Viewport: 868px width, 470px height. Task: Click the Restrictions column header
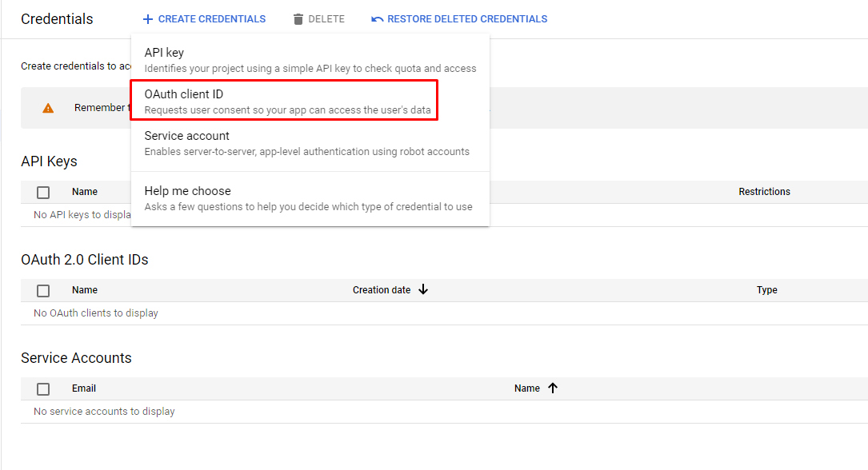tap(764, 191)
